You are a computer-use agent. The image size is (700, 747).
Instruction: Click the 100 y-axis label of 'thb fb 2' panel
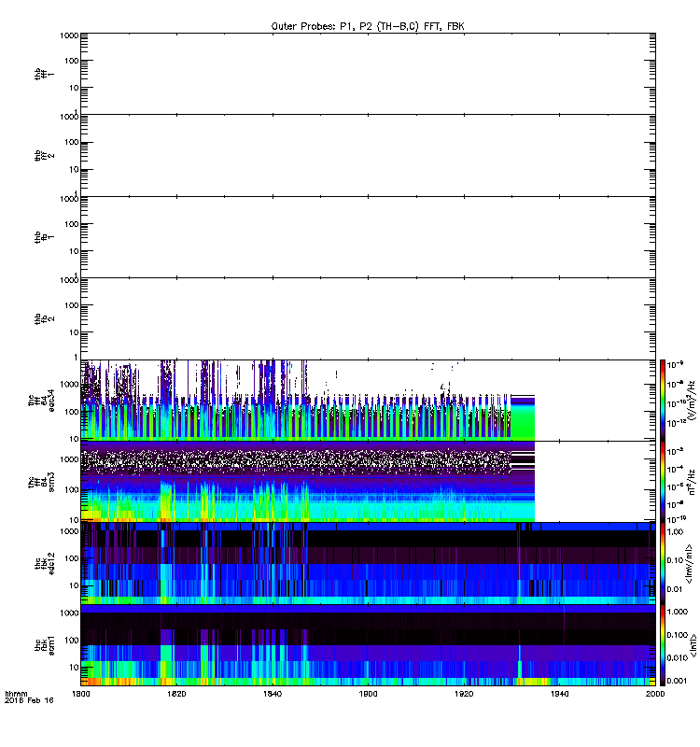72,305
